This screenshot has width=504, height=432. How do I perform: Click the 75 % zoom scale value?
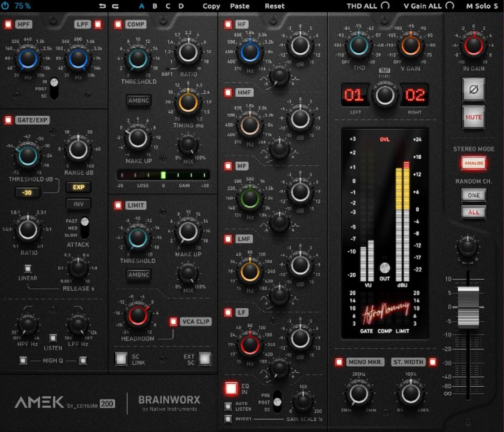(x=23, y=6)
